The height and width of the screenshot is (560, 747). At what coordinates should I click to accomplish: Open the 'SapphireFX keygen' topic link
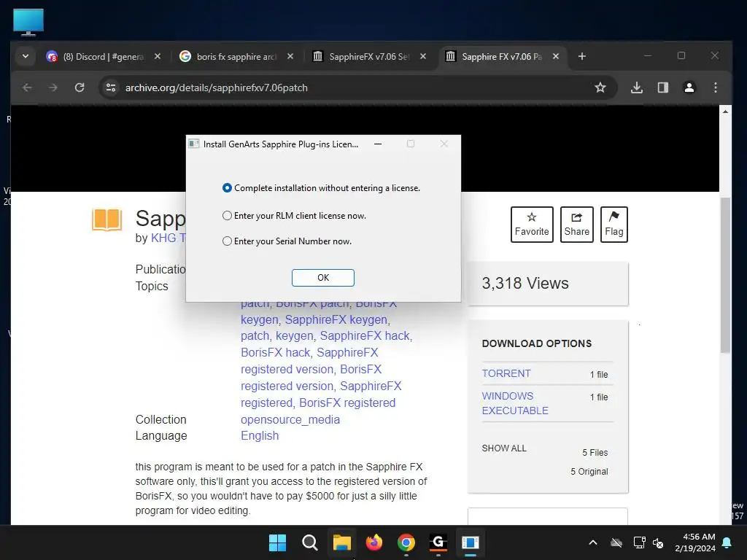click(x=336, y=319)
